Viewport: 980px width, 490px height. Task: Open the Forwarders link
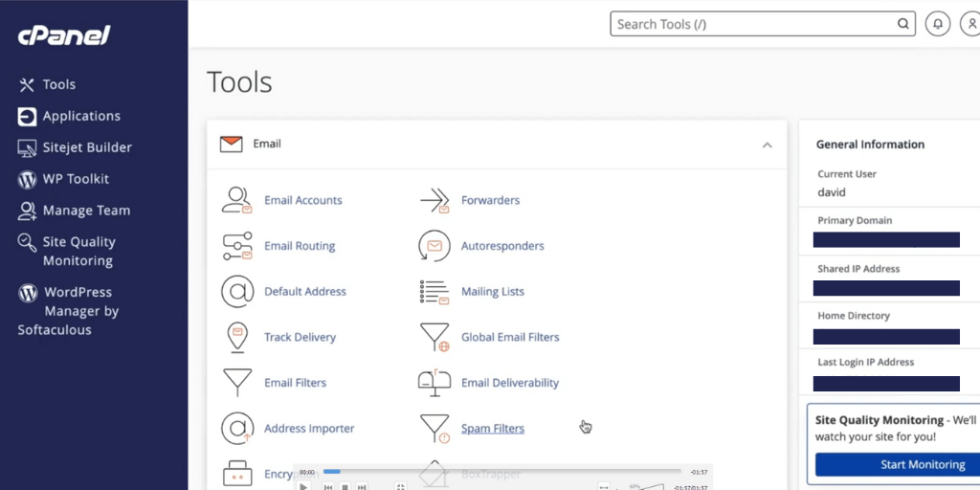pos(491,200)
